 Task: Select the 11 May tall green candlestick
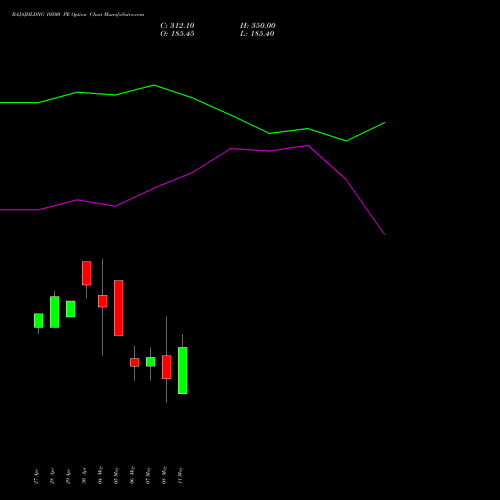183,370
